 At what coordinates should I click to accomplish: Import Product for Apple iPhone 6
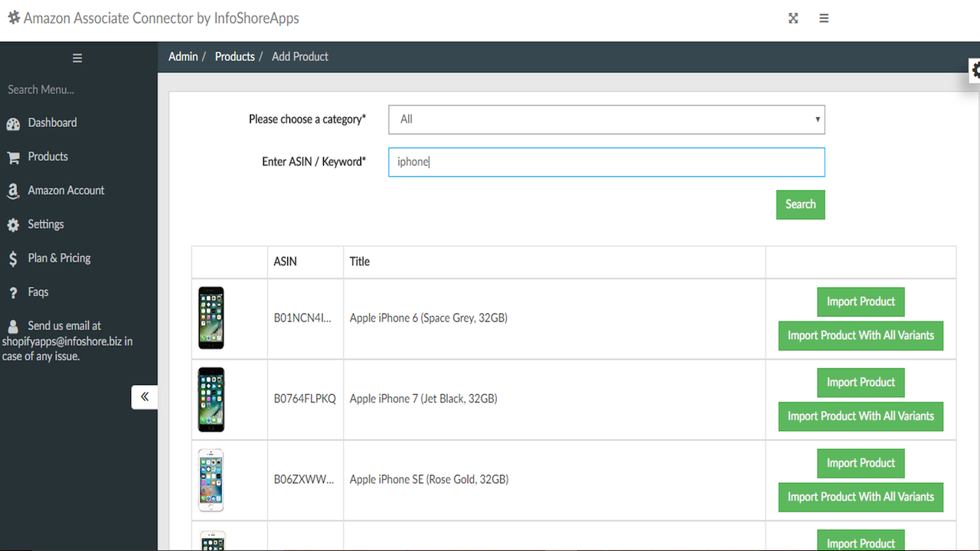pos(861,302)
